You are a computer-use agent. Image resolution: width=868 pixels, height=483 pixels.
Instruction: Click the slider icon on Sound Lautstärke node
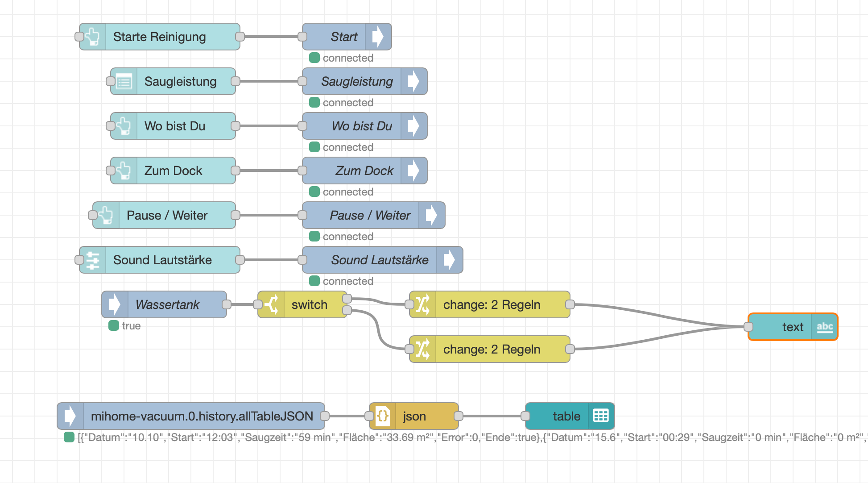click(x=93, y=260)
